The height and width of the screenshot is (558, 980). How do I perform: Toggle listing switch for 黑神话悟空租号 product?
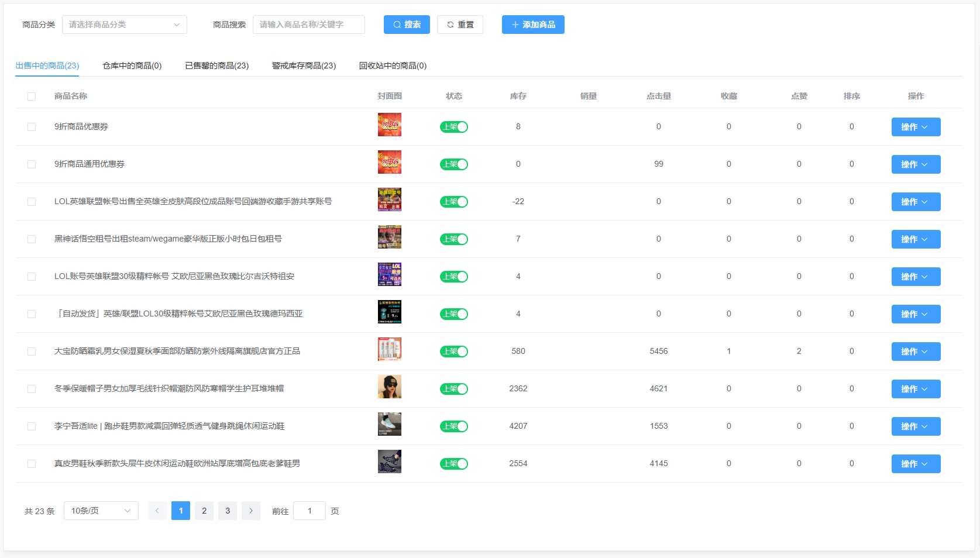453,239
